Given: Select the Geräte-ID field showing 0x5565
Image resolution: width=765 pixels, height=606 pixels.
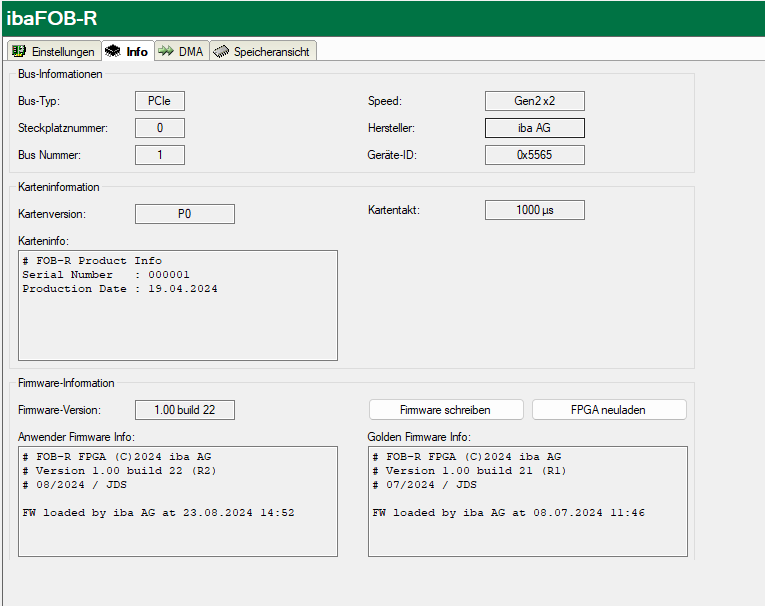Looking at the screenshot, I should (534, 155).
